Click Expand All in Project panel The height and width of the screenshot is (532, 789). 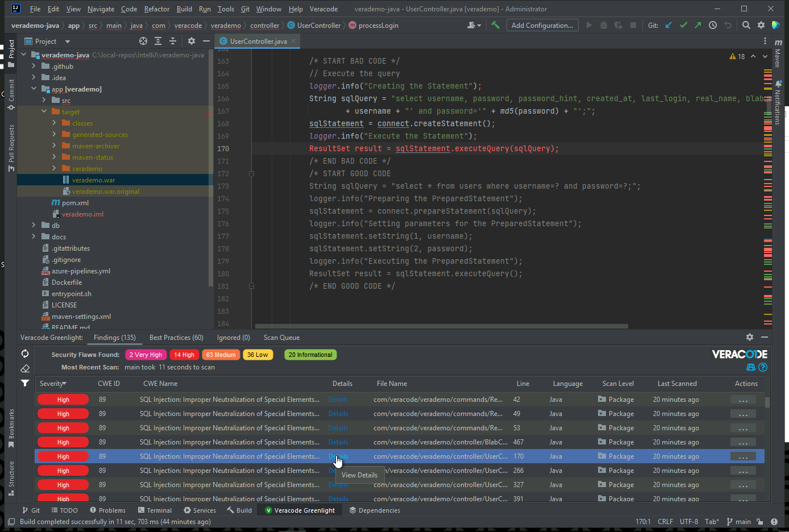click(158, 41)
